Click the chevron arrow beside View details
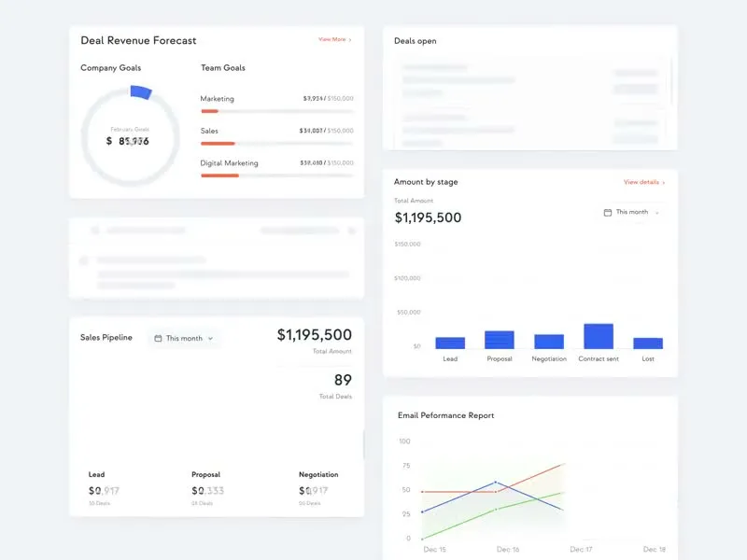 point(664,182)
